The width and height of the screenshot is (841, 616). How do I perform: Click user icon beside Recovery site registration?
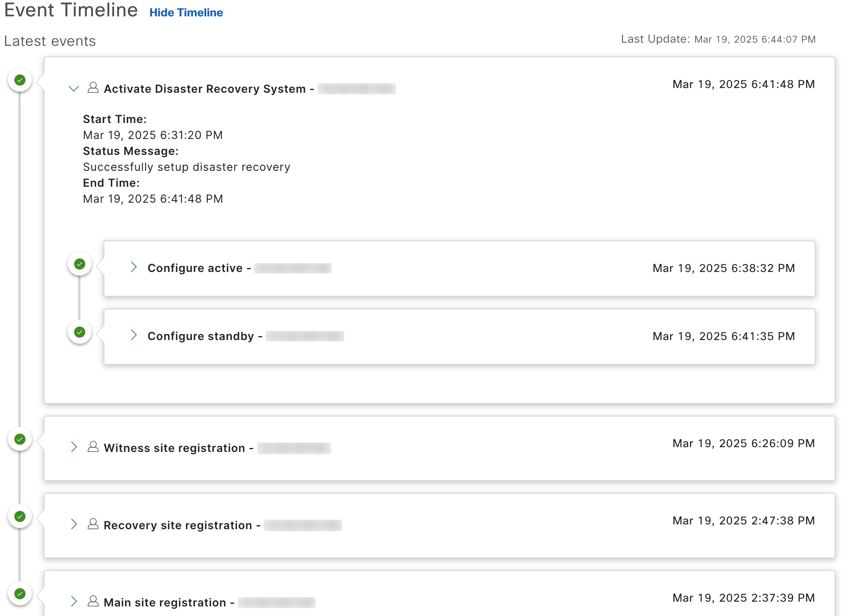(x=93, y=524)
